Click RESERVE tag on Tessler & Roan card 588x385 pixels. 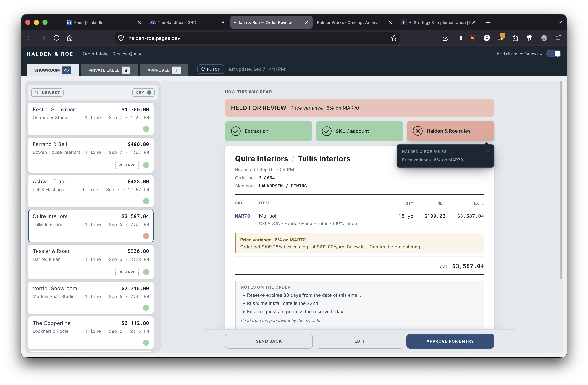tap(127, 272)
